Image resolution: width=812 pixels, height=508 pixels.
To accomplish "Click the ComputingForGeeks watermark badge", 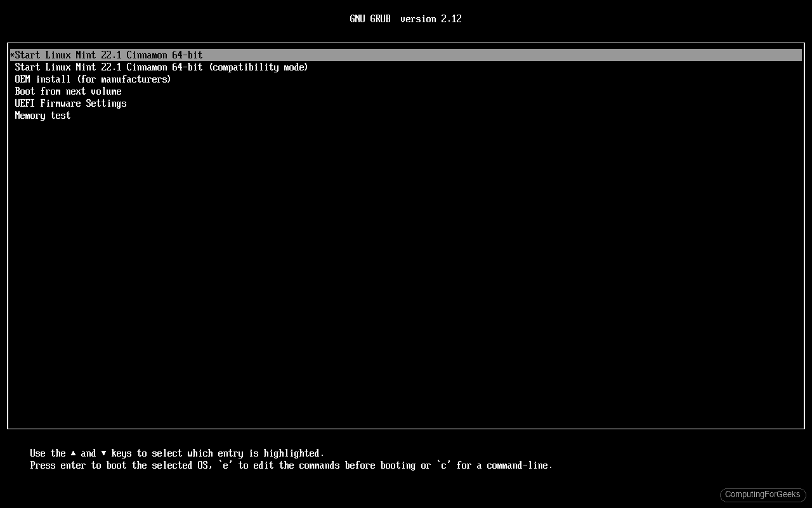I will [x=763, y=495].
